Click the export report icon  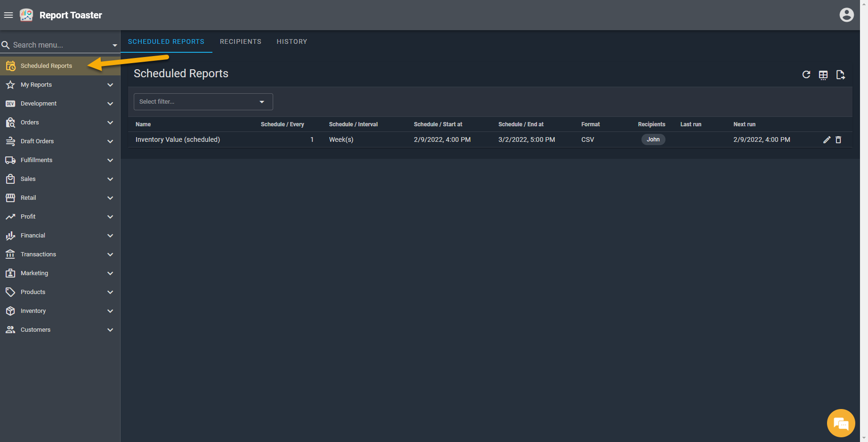(840, 75)
